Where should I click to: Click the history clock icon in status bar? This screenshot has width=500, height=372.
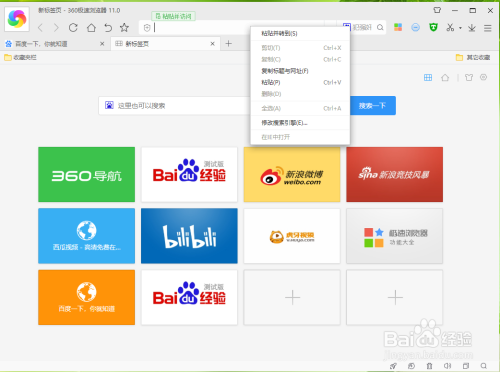point(411,366)
